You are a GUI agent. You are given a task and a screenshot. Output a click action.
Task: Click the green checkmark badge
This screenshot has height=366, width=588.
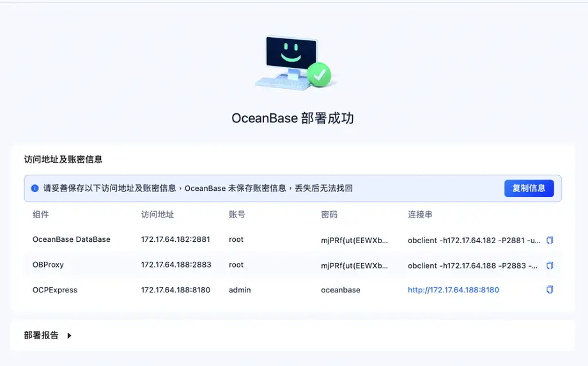click(319, 75)
